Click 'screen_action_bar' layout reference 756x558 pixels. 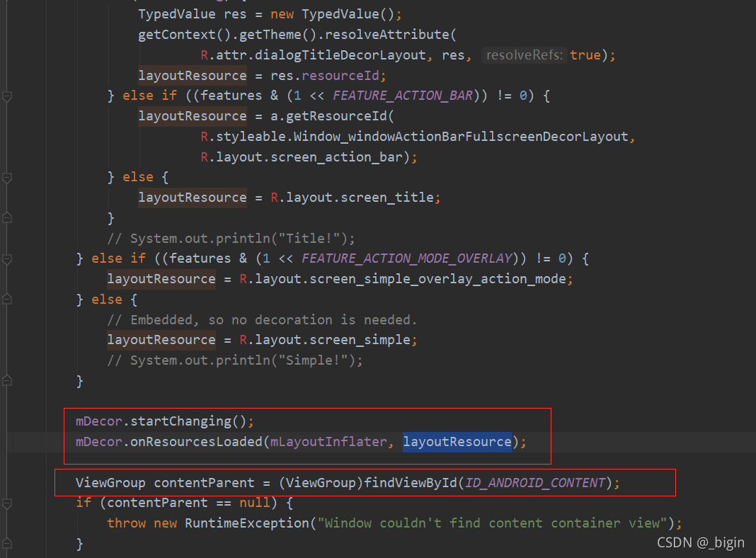336,157
